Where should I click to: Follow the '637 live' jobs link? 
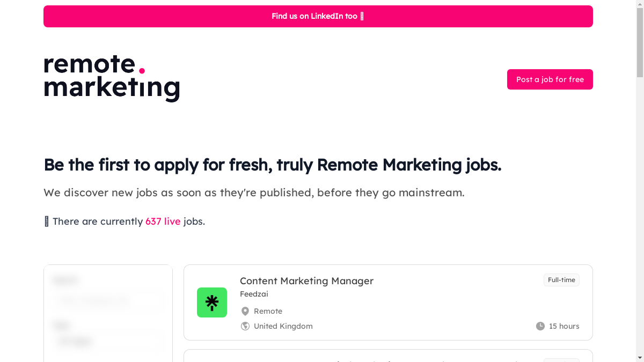pos(163,221)
